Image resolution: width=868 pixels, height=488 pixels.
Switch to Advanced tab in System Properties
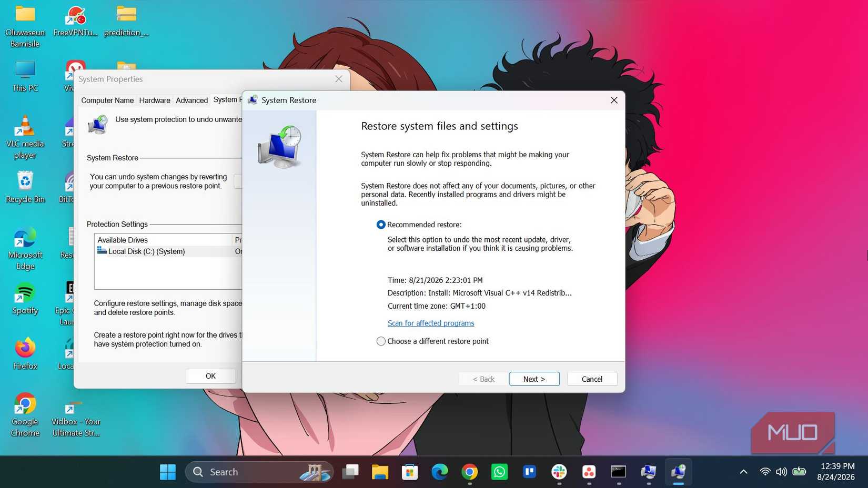coord(191,100)
